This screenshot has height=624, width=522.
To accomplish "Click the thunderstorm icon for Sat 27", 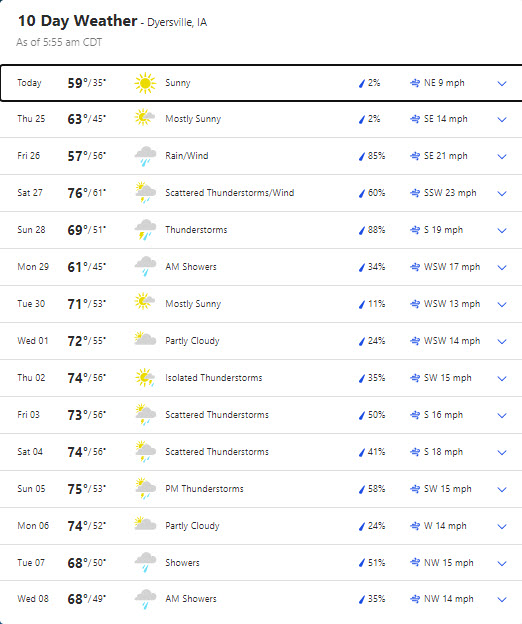I will coord(145,192).
